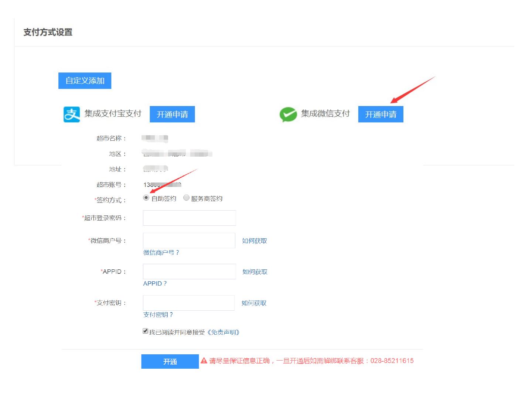Click 开通申请 next to 集成微信支付

coord(381,114)
